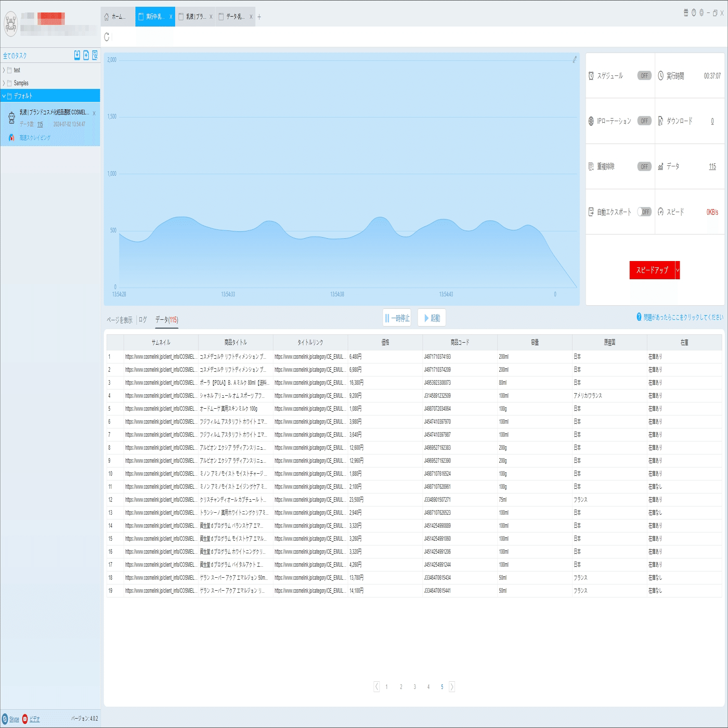The width and height of the screenshot is (728, 728).
Task: Open the gift icon in title bar
Action: tap(686, 12)
